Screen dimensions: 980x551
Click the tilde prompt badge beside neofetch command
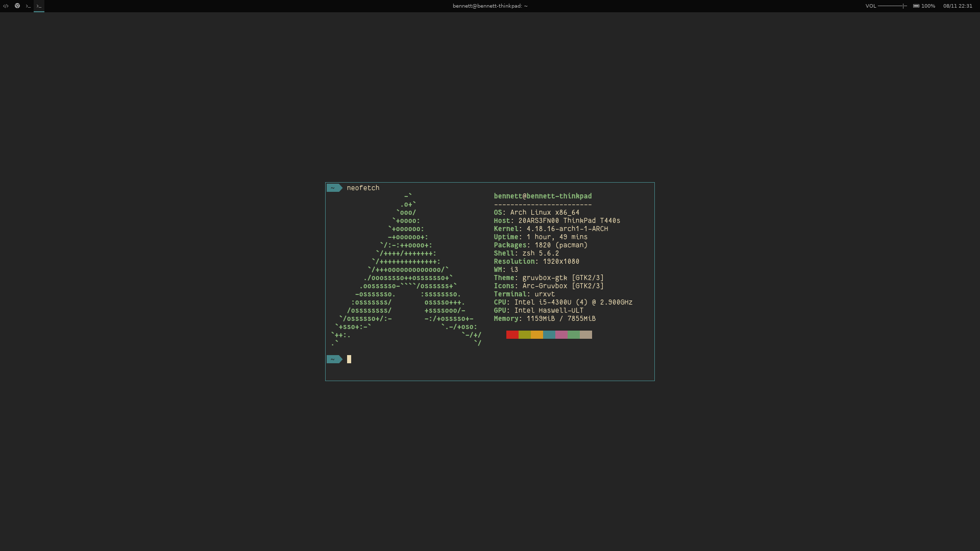coord(334,188)
